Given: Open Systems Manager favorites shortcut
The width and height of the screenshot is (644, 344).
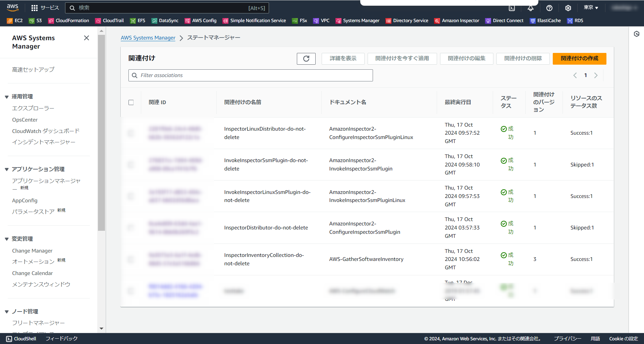Looking at the screenshot, I should pyautogui.click(x=358, y=21).
